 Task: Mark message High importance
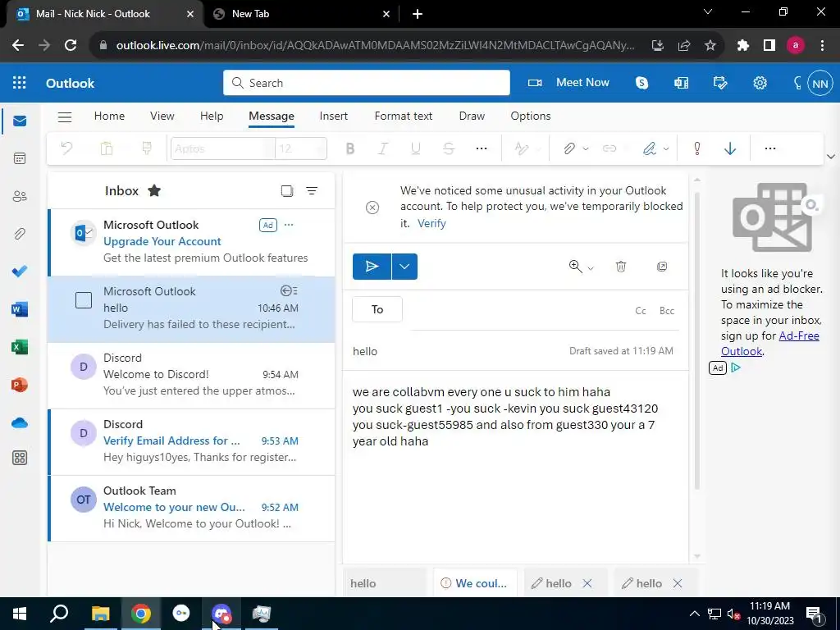[x=697, y=148]
